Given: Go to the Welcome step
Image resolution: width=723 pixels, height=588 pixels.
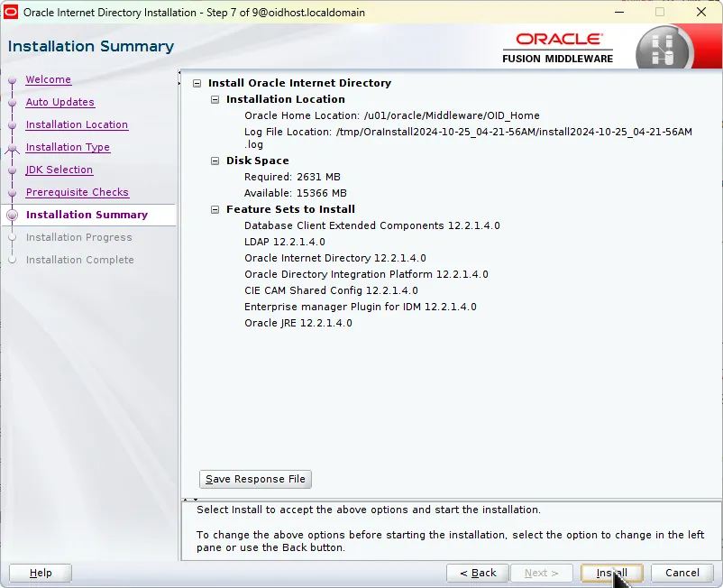Looking at the screenshot, I should click(x=49, y=79).
